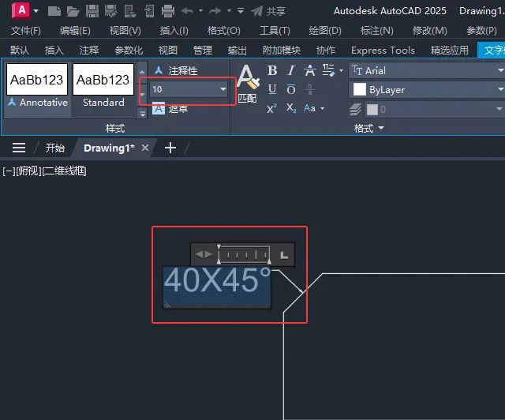The height and width of the screenshot is (420, 505).
Task: Switch to the 参数化 ribbon tab
Action: pos(129,50)
